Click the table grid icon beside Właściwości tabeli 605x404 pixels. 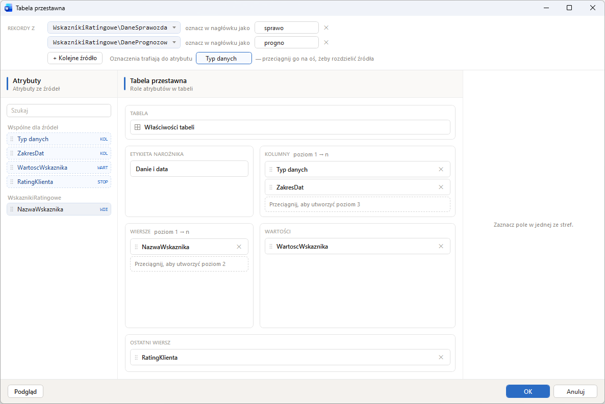[x=137, y=127]
